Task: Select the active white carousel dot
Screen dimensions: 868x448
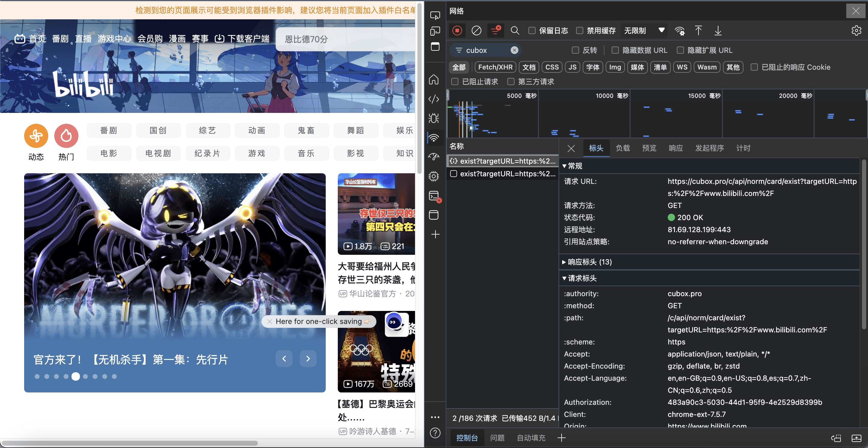Action: (75, 376)
